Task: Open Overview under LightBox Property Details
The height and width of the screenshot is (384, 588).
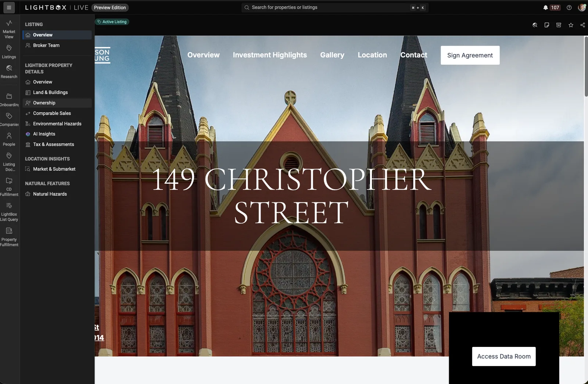Action: [x=57, y=82]
